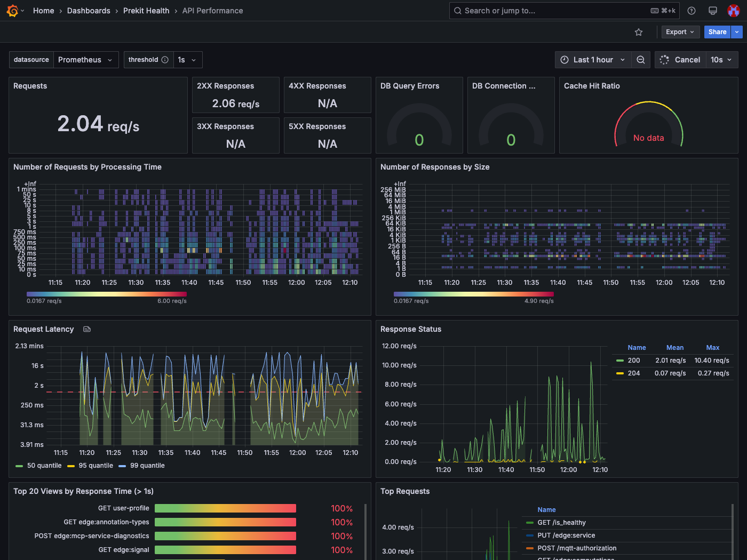Click the Top Requests legend scrollbar
This screenshot has height=560, width=747.
[733, 531]
